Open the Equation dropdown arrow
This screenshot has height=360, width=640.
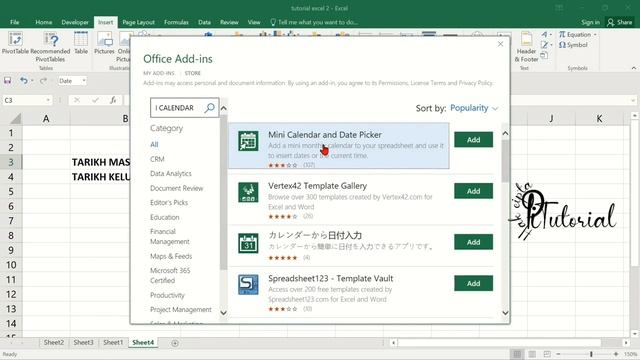coord(595,35)
